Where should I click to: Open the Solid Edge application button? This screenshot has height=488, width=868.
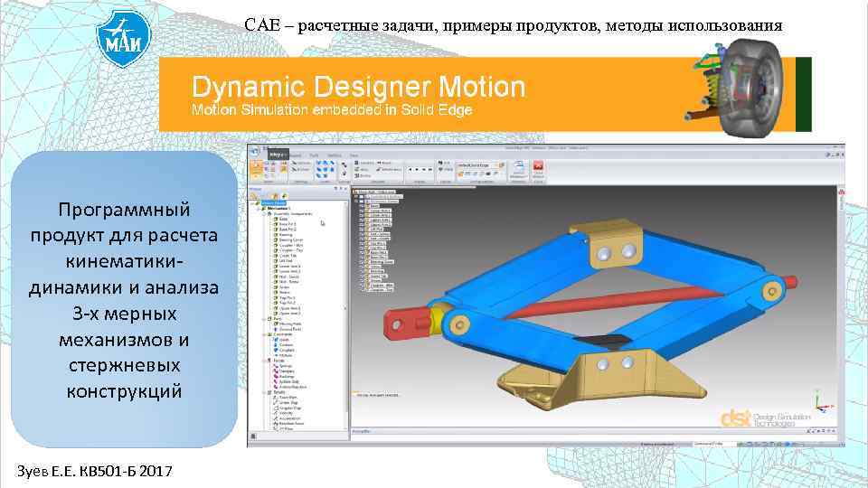click(x=253, y=151)
